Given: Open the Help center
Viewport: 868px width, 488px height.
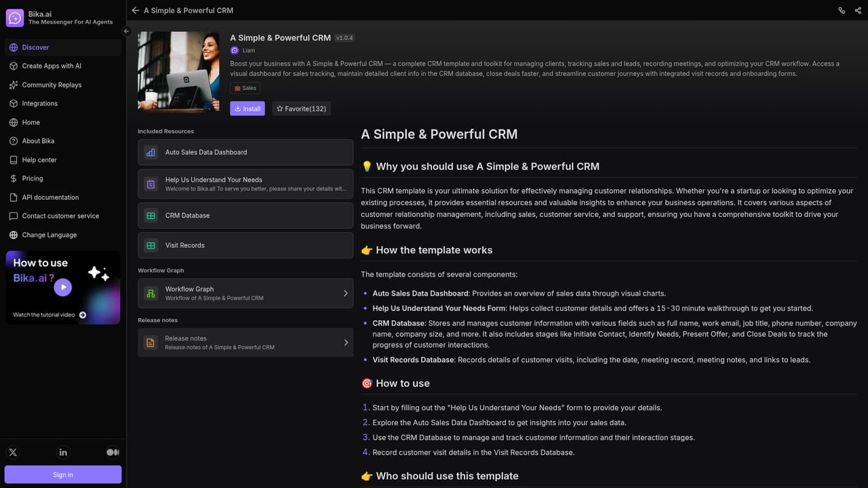Looking at the screenshot, I should 63,160.
